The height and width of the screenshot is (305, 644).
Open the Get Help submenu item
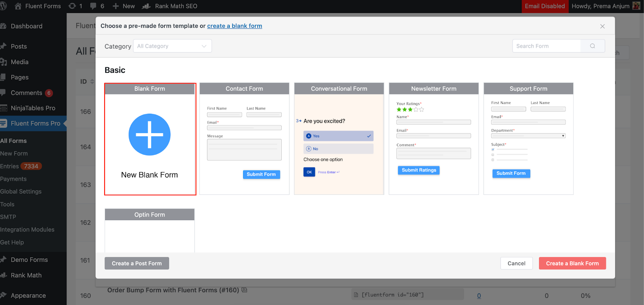12,242
